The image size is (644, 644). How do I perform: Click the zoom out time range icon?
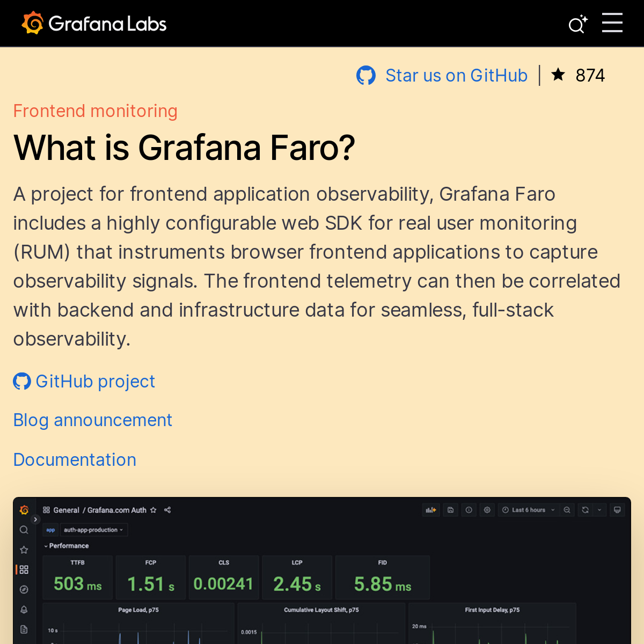(567, 510)
